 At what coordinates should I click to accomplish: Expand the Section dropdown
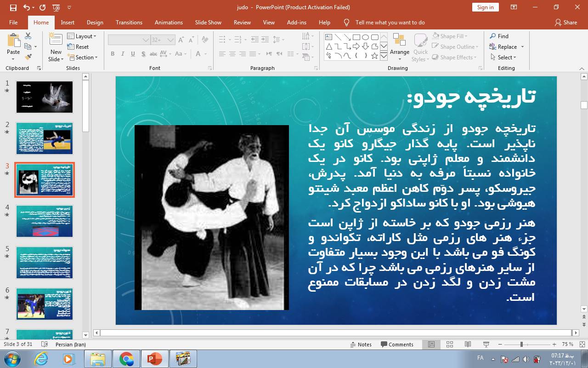pos(83,57)
